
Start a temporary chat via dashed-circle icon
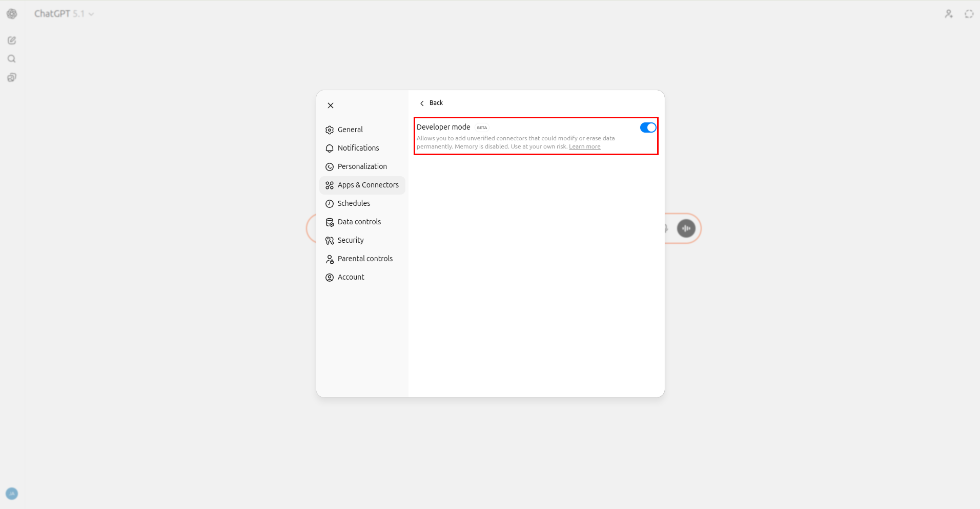(x=969, y=13)
